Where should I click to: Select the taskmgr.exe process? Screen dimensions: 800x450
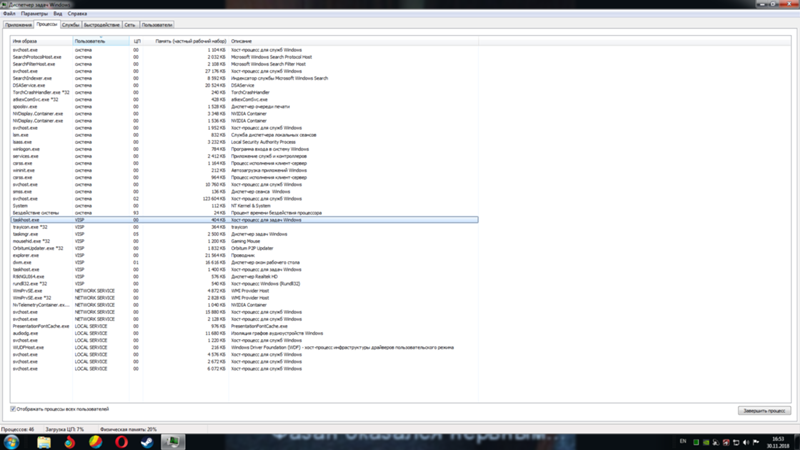click(x=244, y=234)
